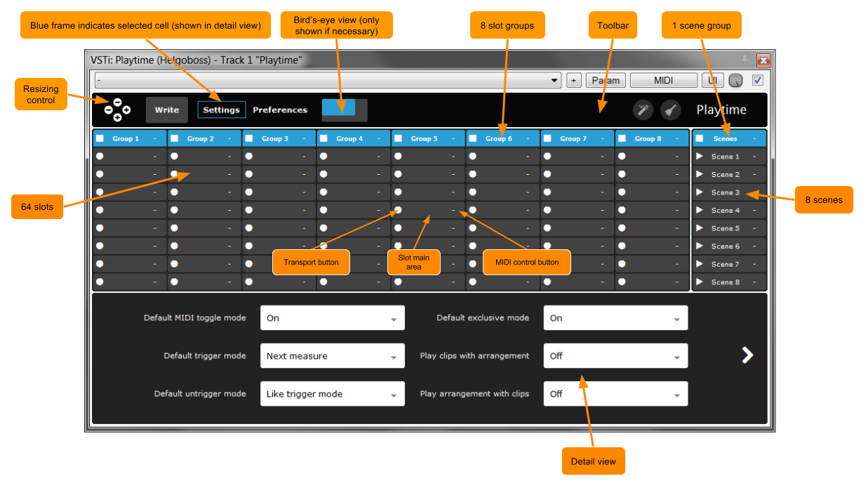Image resolution: width=868 pixels, height=488 pixels.
Task: Toggle the plugin bypass checkbox at top right
Action: pyautogui.click(x=758, y=80)
